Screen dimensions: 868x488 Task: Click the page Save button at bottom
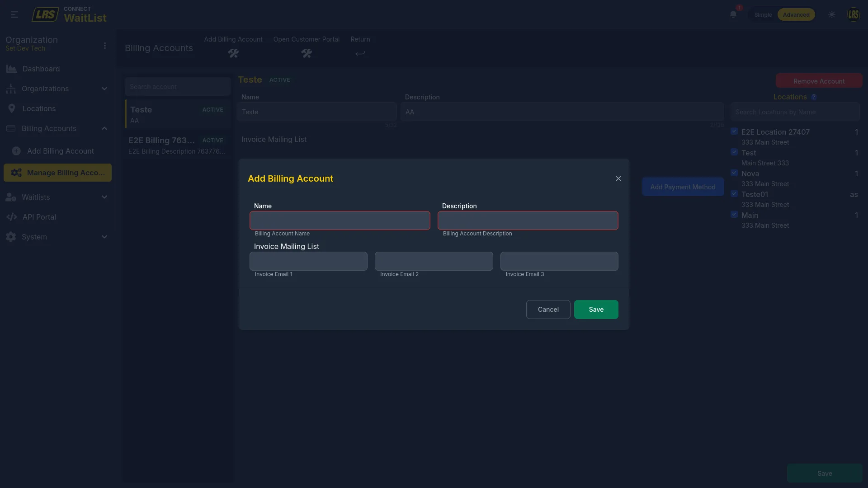[825, 473]
